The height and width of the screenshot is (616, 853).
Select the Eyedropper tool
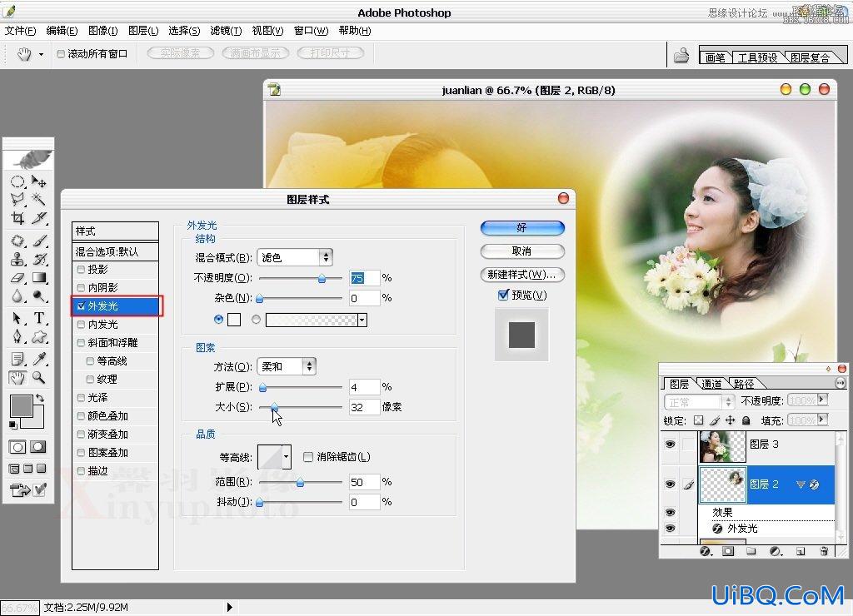click(x=39, y=359)
